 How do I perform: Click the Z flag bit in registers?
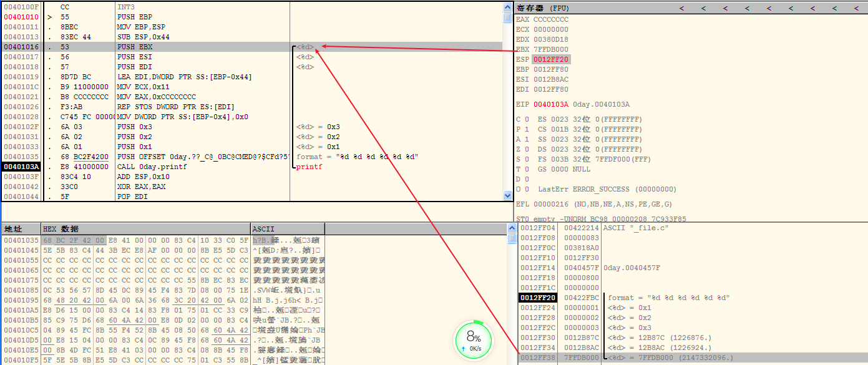[522, 149]
